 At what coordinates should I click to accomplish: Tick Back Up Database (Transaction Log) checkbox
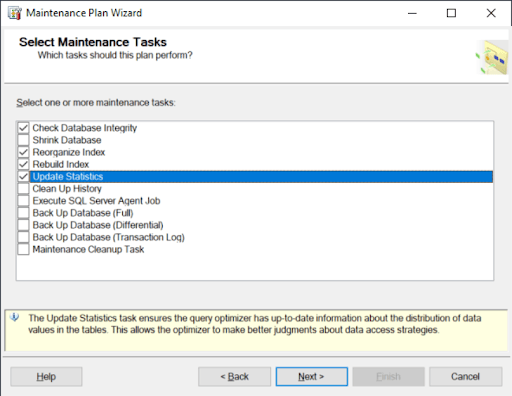[x=23, y=237]
